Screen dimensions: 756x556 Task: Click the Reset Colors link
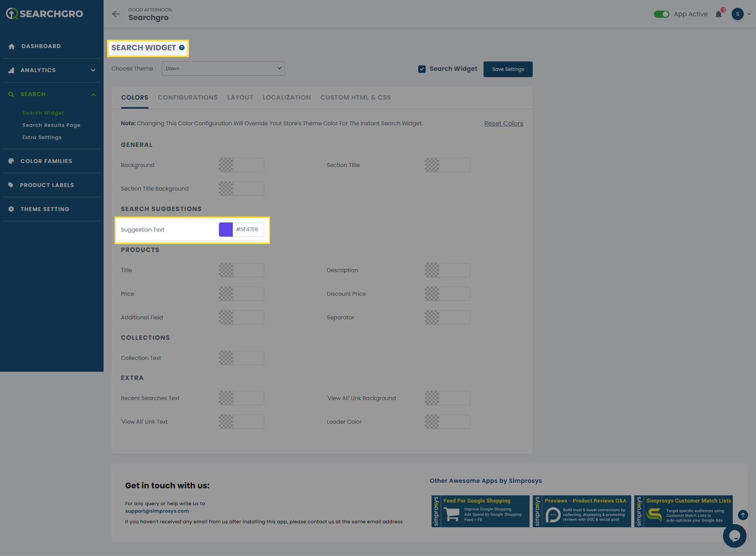(x=503, y=124)
